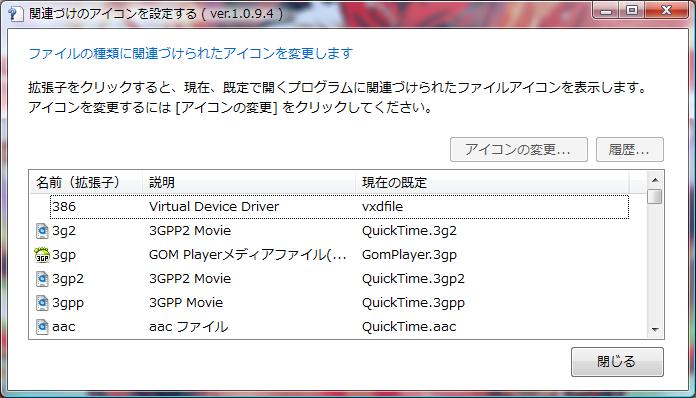The height and width of the screenshot is (398, 696).
Task: Click the QuickTime icon beside 3g2
Action: tap(42, 231)
